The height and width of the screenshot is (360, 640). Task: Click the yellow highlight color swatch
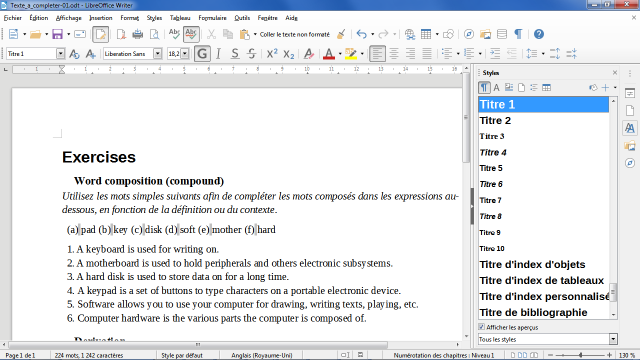tap(351, 54)
